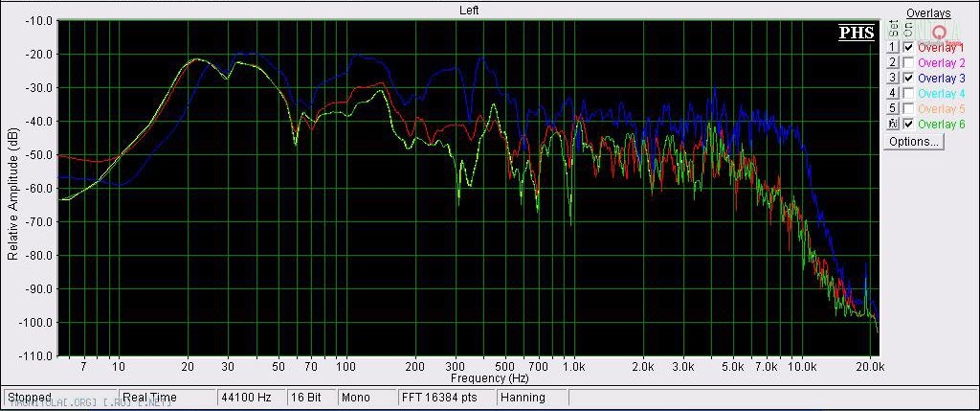Click Set button 4 for overlays
The height and width of the screenshot is (411, 980).
[893, 93]
